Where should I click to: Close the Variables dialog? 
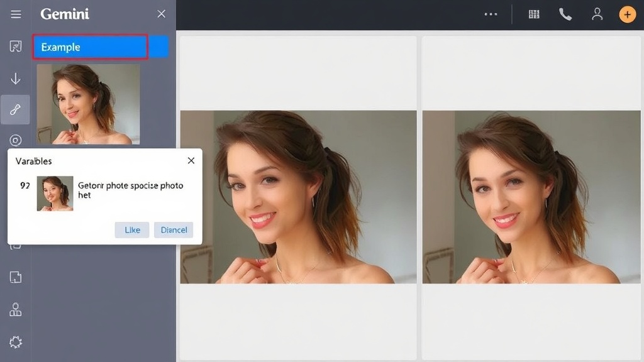(191, 161)
